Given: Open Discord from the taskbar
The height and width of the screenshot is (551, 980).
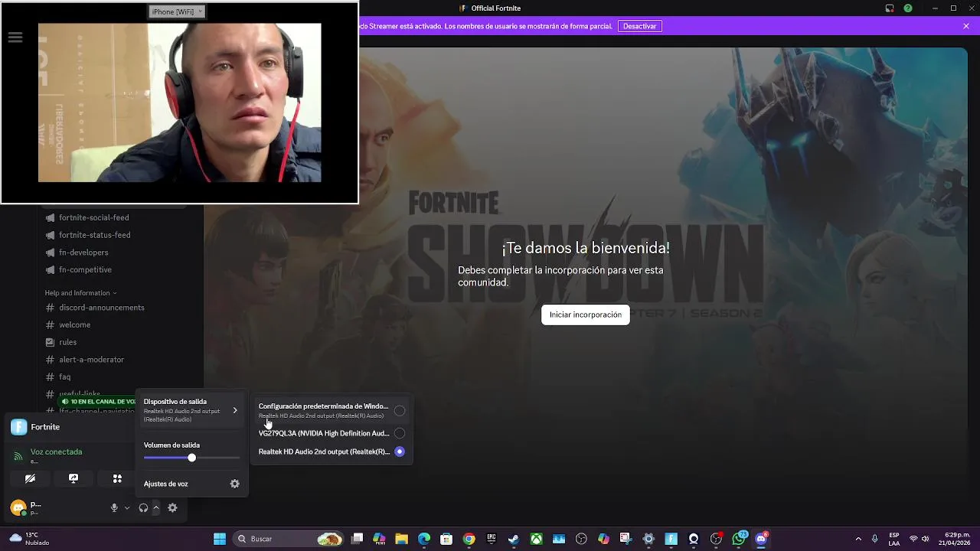Looking at the screenshot, I should coord(761,539).
